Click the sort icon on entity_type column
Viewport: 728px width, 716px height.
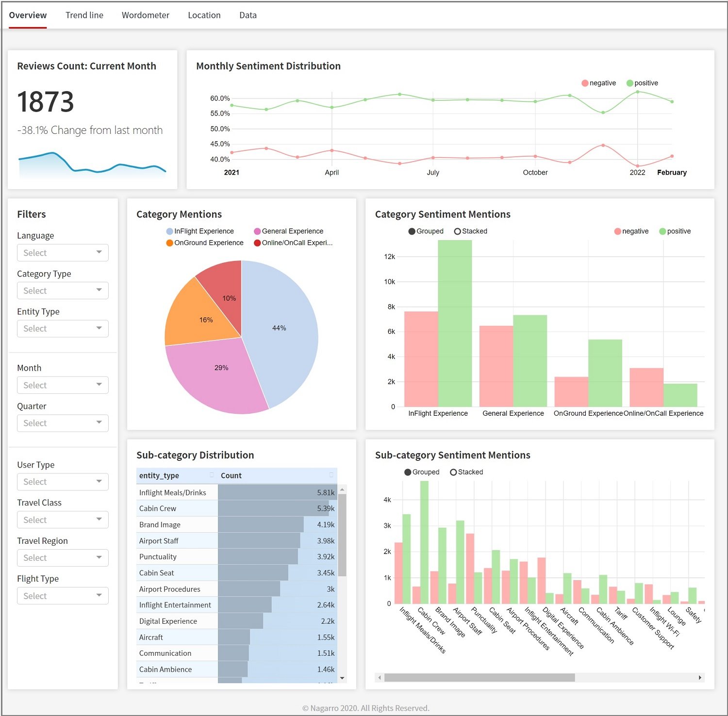(x=212, y=475)
